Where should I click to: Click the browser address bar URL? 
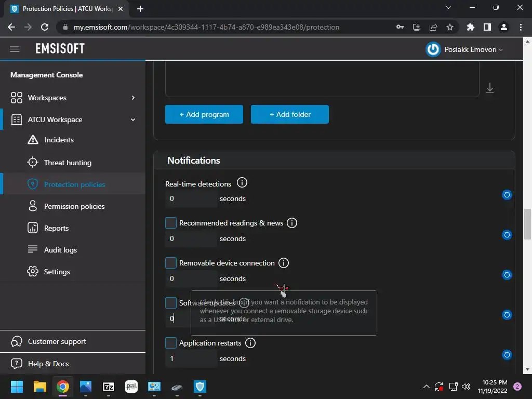[x=206, y=27]
